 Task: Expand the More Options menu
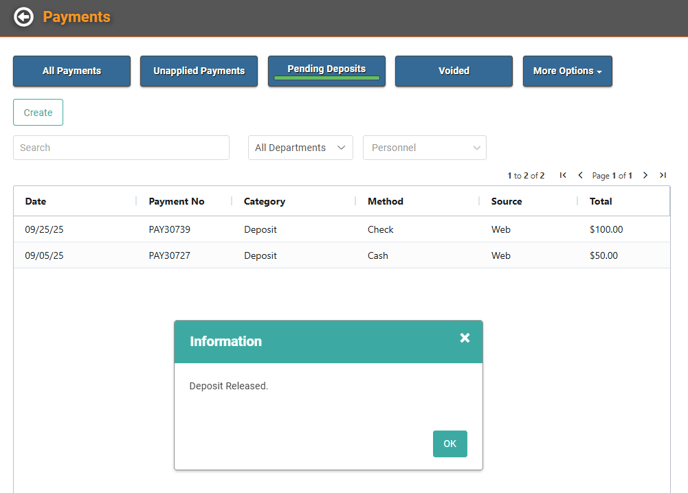567,71
